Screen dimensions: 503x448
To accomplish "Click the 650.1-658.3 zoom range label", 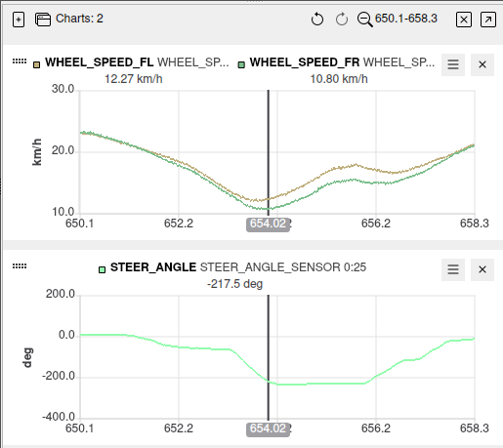I will tap(406, 19).
